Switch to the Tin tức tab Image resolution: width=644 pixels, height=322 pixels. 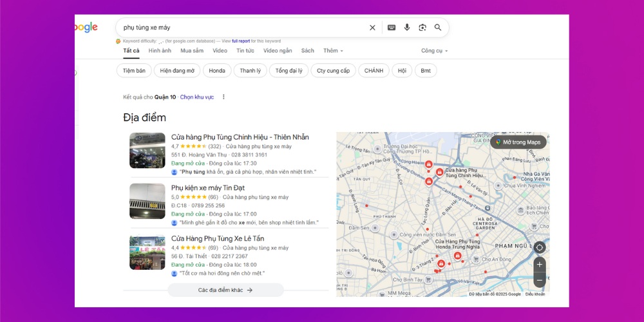pos(245,50)
